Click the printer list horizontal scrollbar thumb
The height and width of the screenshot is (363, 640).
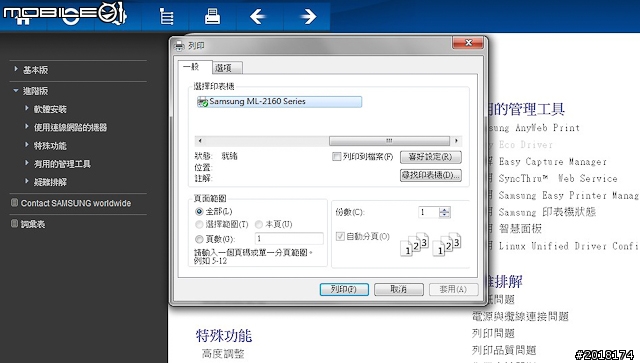(x=389, y=141)
